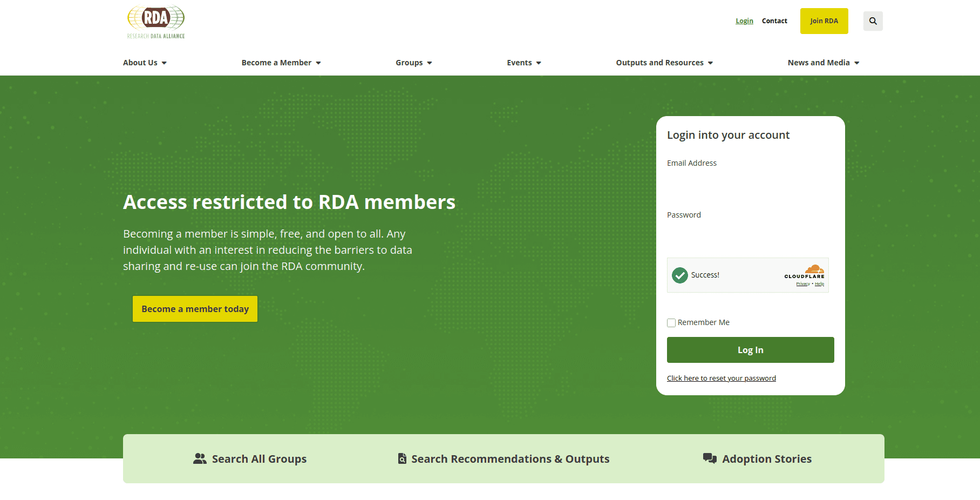Click the Success checkmark in the captcha widget

point(680,275)
